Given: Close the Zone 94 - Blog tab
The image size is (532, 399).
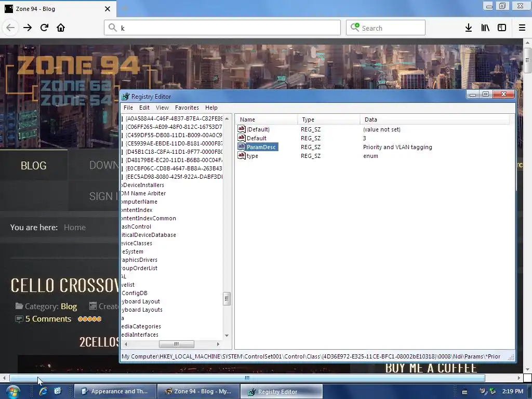Looking at the screenshot, I should click(x=107, y=9).
